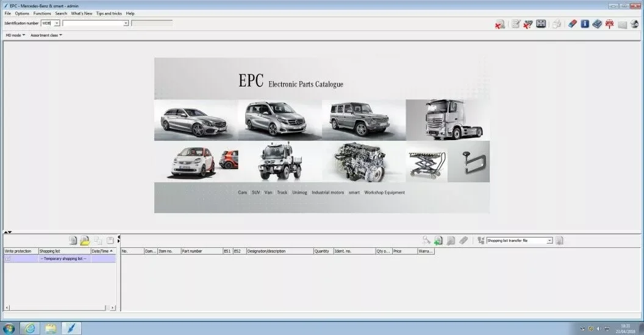
Task: Open the What's New menu
Action: click(82, 13)
